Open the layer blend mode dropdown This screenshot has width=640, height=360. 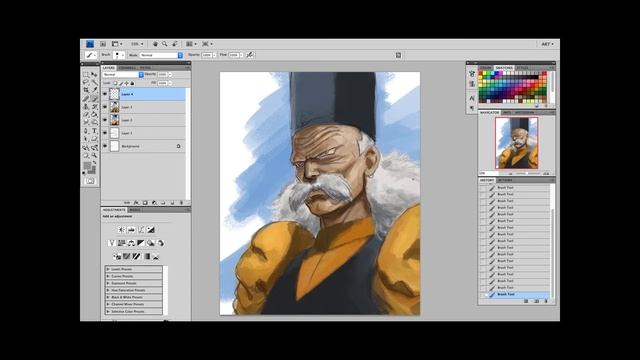pyautogui.click(x=123, y=75)
